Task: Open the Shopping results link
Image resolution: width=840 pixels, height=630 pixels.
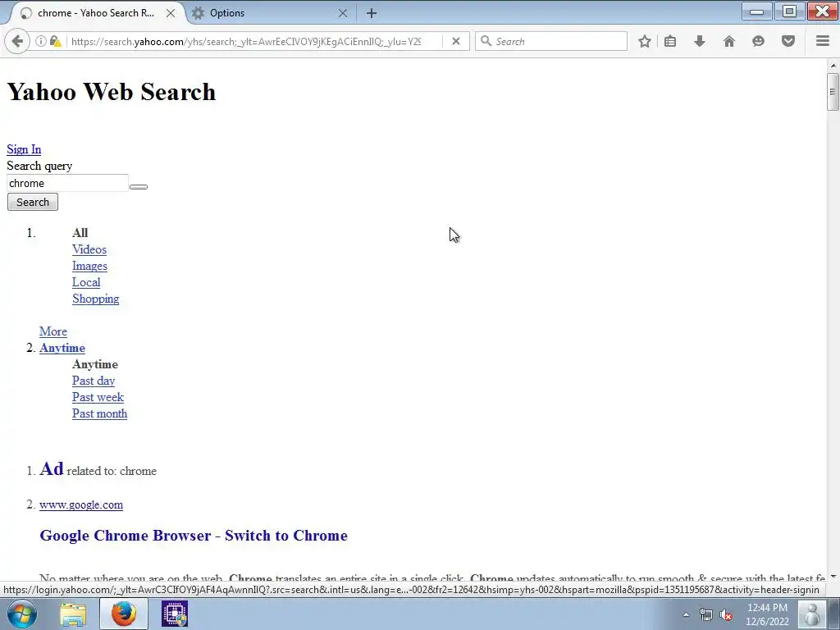Action: (96, 299)
